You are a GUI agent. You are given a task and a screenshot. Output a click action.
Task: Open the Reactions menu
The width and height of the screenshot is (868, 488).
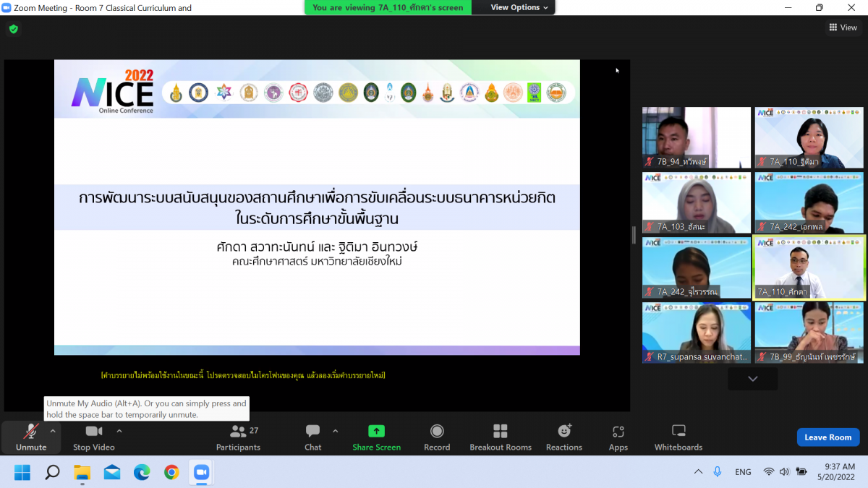564,437
